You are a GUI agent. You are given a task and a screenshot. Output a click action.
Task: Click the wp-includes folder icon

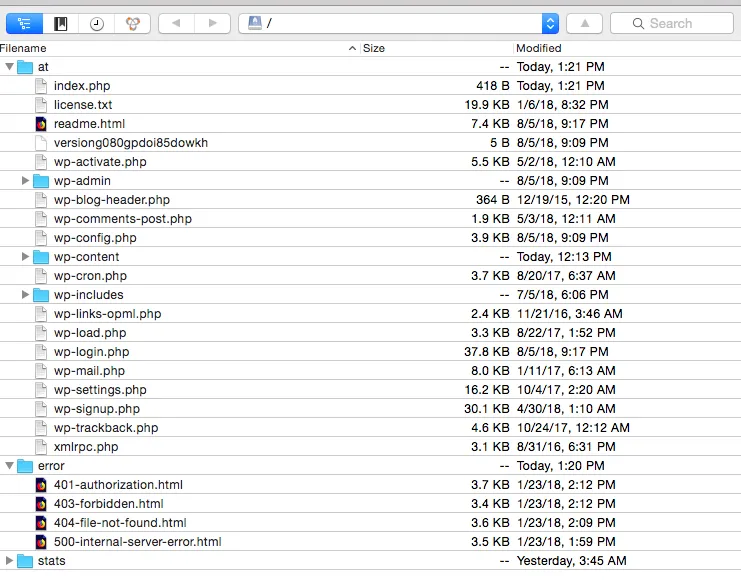click(41, 295)
